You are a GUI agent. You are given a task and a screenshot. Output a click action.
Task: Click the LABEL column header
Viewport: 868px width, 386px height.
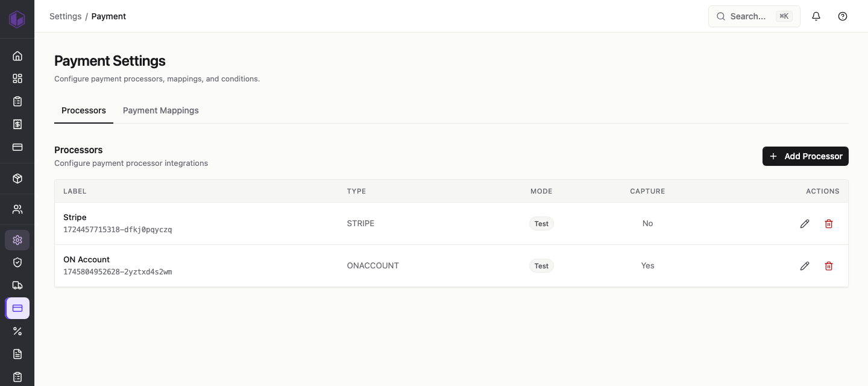point(75,191)
